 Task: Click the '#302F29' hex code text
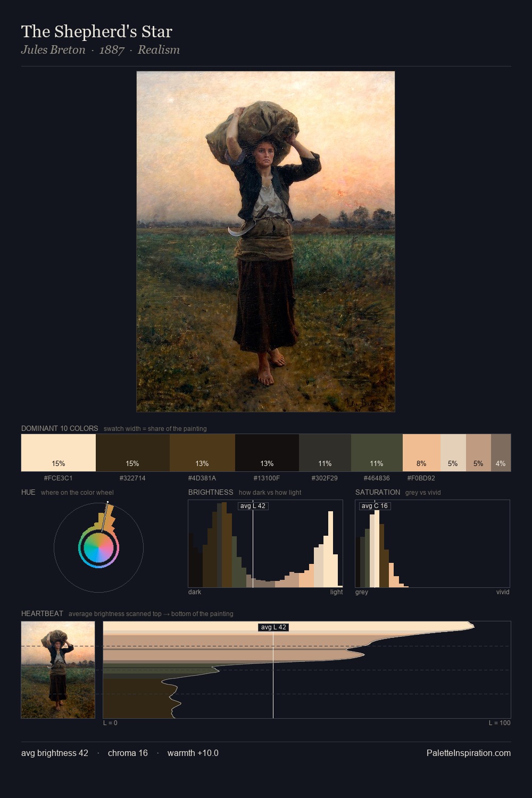pos(325,478)
